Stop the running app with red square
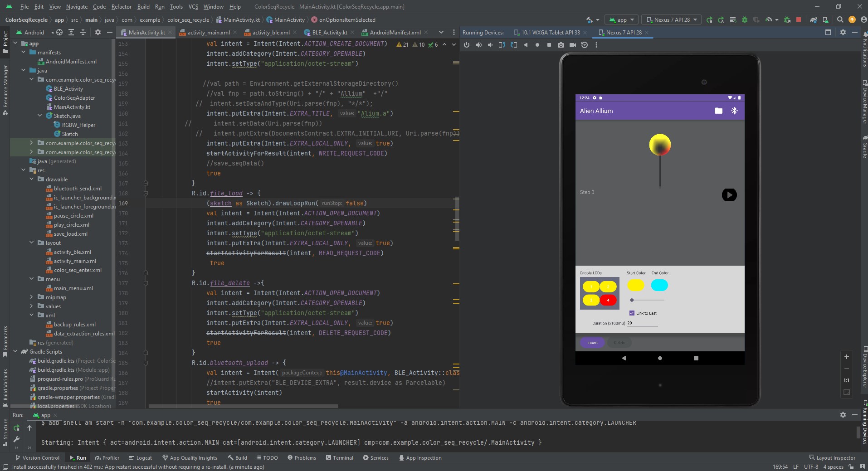This screenshot has width=868, height=471. click(799, 20)
